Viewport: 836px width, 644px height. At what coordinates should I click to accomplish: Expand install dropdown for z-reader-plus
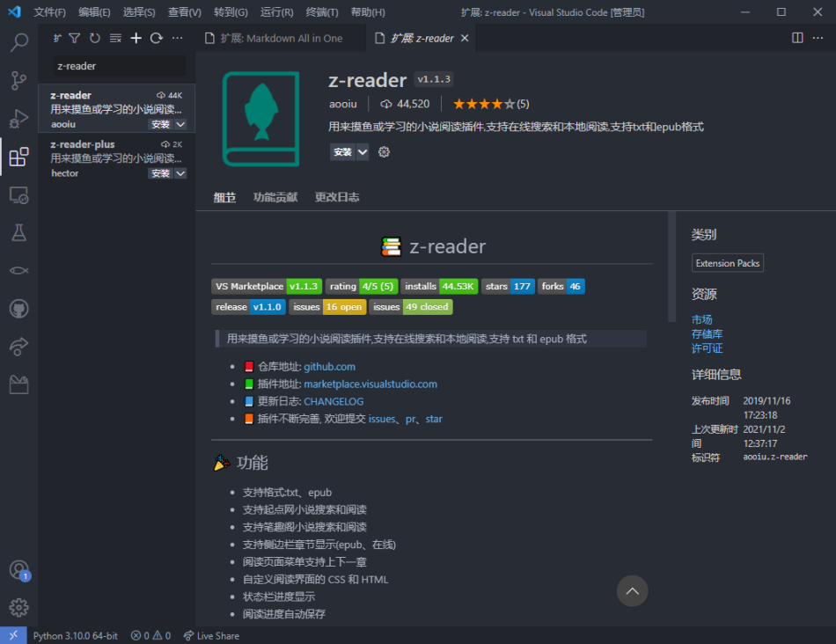180,173
